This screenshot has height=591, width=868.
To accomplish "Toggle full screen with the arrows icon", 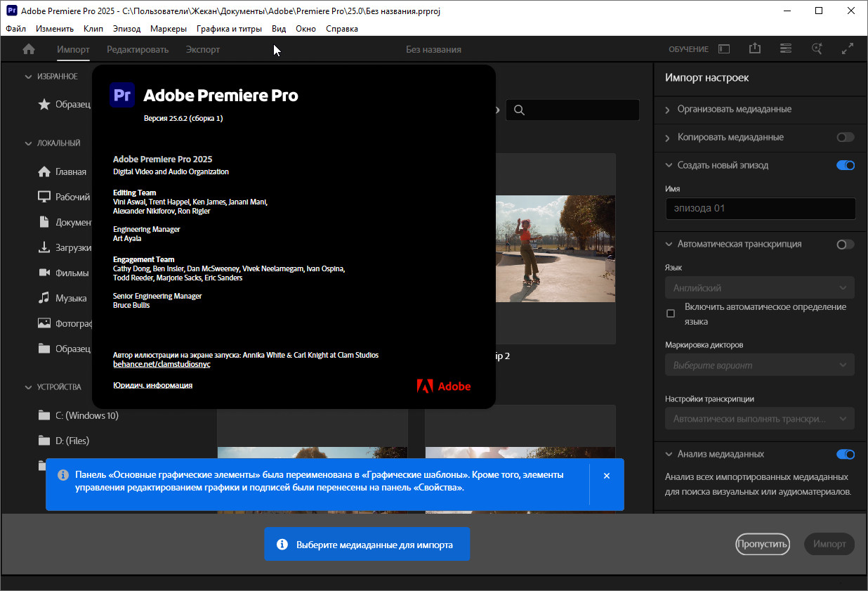I will click(x=848, y=49).
